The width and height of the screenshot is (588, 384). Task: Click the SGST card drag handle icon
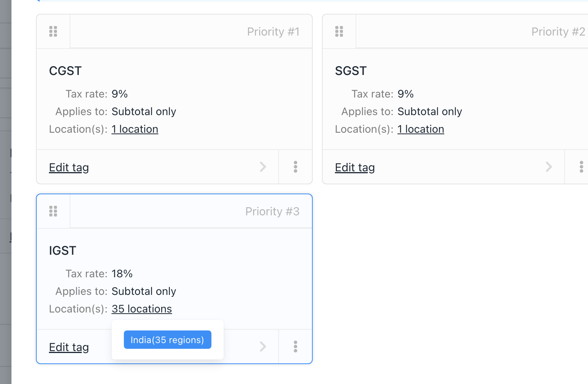click(339, 31)
